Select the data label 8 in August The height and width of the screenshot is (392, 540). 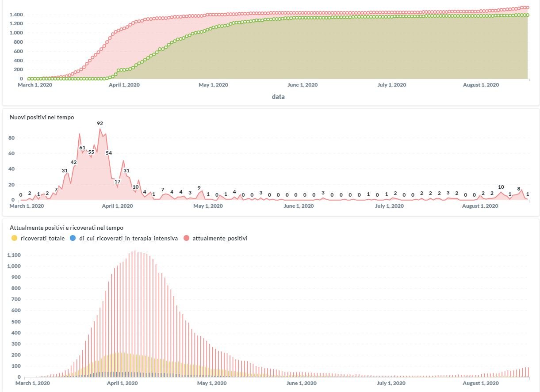click(519, 188)
